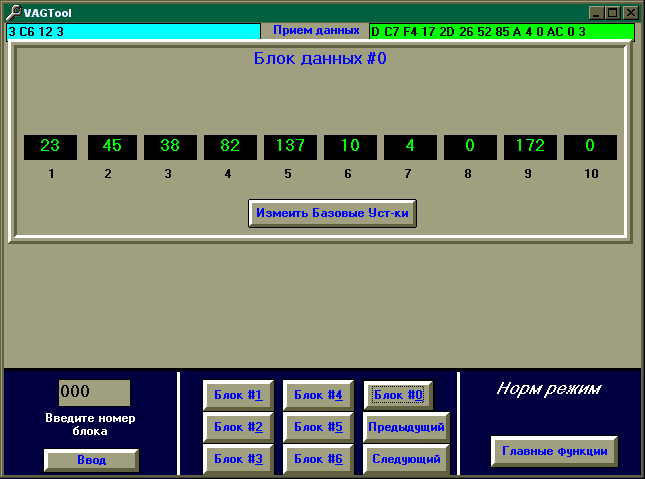Select value 172 in field 9
Screen dimensions: 645x479
point(530,147)
